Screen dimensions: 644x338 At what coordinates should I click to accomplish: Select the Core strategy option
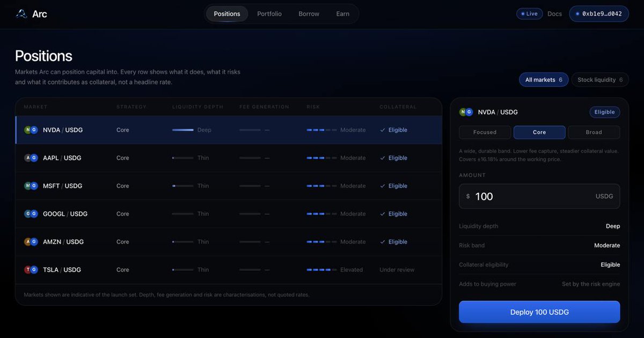click(539, 132)
